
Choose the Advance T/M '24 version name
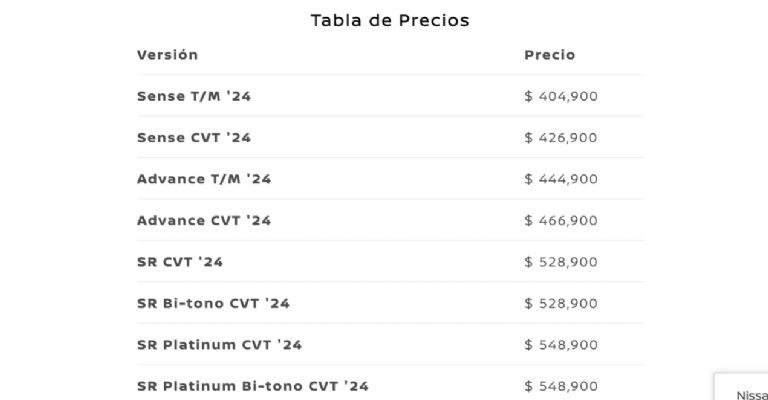(204, 179)
